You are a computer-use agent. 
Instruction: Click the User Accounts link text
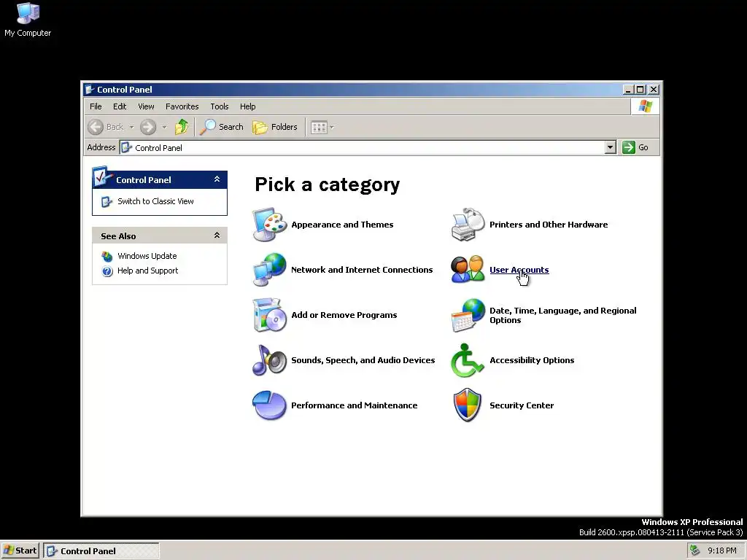click(x=519, y=270)
